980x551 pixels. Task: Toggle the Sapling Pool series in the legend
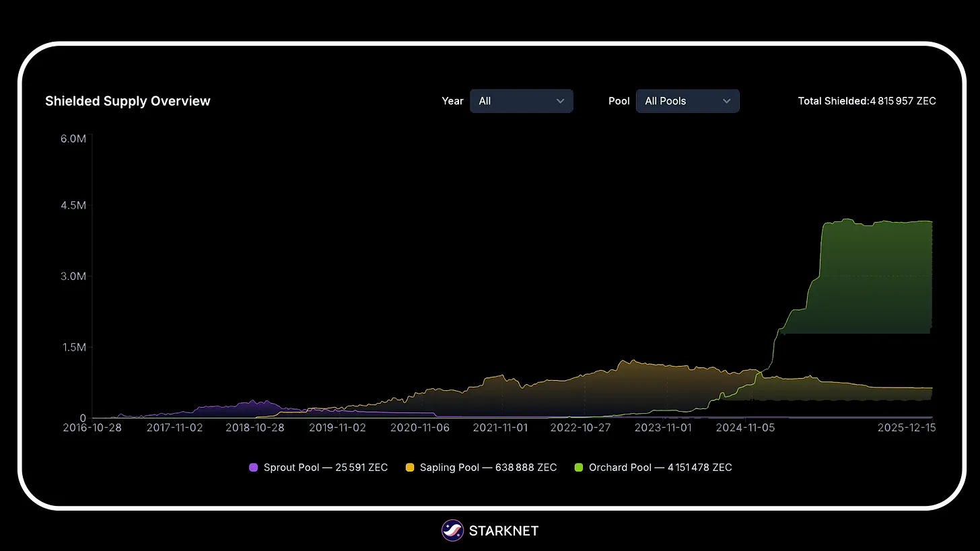click(x=481, y=467)
